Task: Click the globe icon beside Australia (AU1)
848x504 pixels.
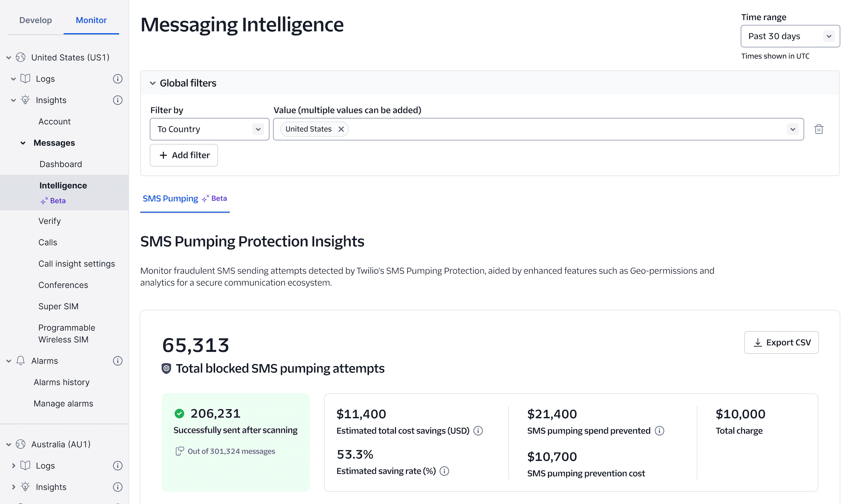Action: (20, 444)
